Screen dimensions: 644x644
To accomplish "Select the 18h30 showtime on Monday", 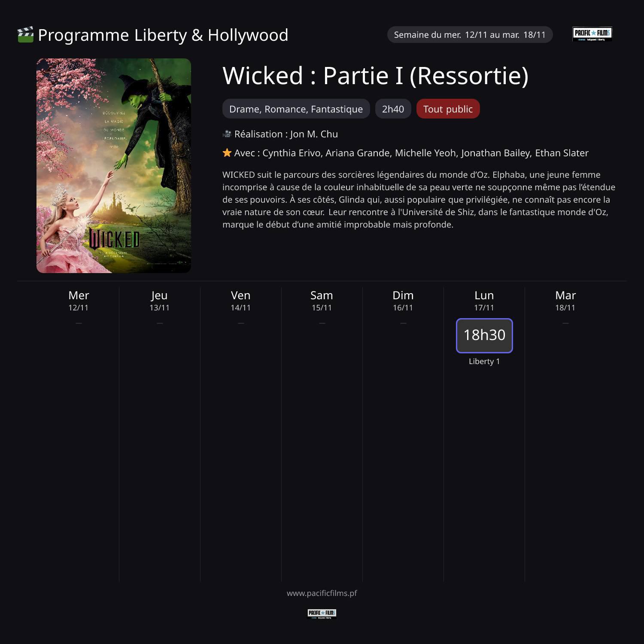I will pos(484,335).
